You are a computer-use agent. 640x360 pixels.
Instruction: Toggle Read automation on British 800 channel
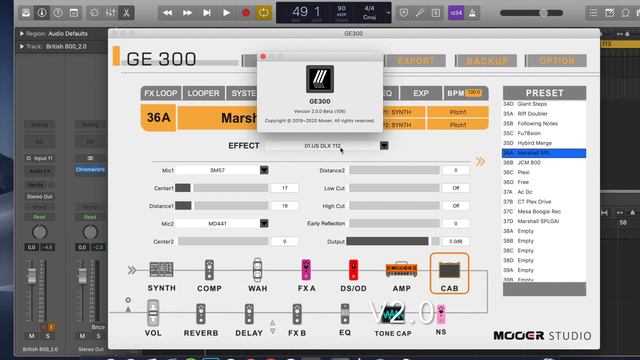tap(40, 217)
